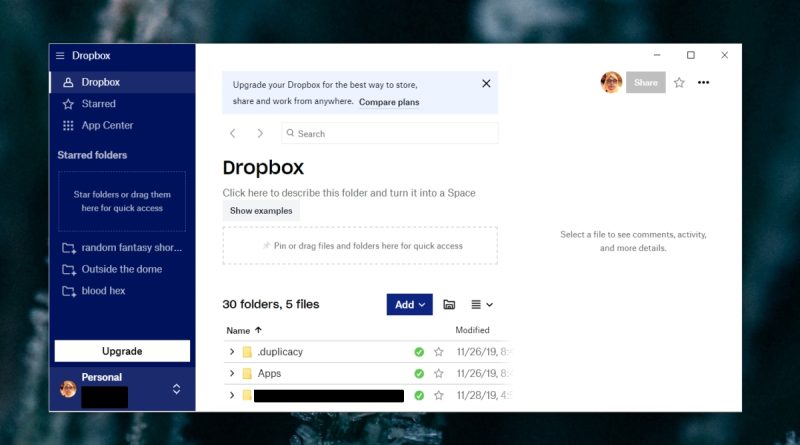Click the folder icon beside Add
Viewport: 800px width, 445px height.
449,305
